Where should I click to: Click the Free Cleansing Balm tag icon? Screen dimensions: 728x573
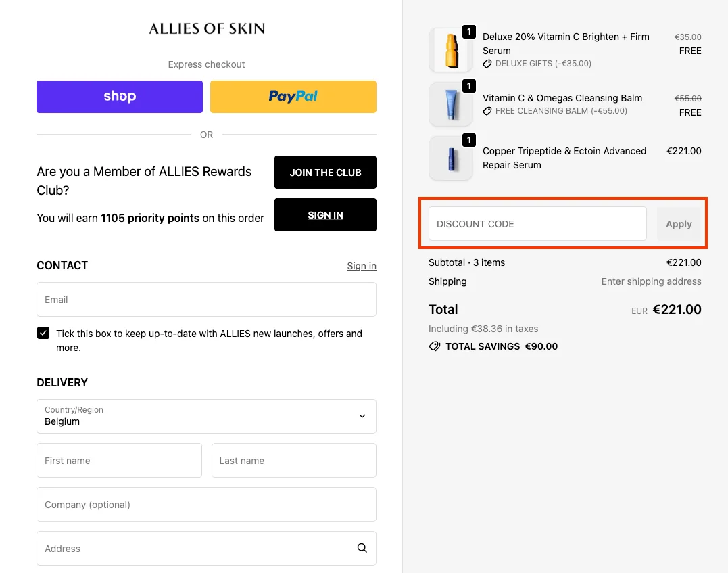click(487, 111)
